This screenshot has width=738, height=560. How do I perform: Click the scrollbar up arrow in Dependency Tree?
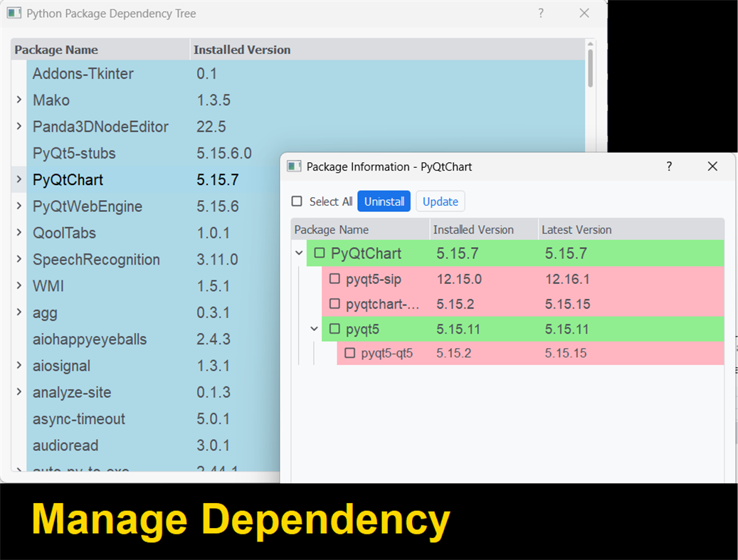(x=590, y=44)
